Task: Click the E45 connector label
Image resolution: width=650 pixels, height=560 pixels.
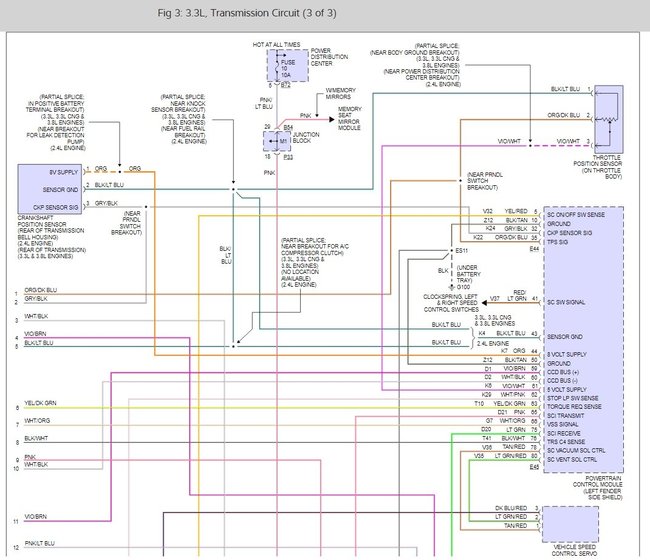Action: [x=534, y=467]
